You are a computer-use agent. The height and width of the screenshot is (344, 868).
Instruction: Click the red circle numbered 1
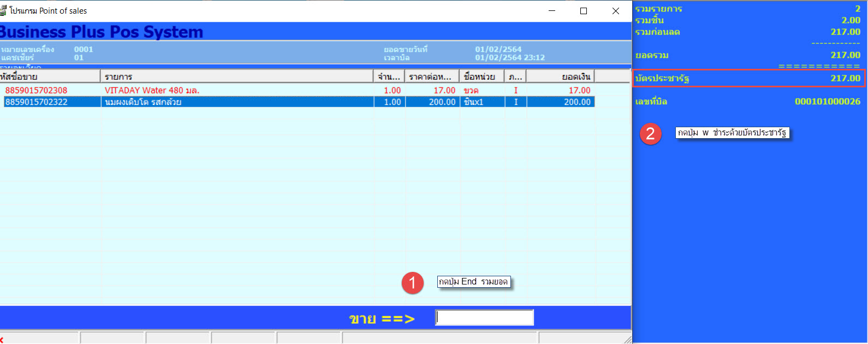[412, 282]
